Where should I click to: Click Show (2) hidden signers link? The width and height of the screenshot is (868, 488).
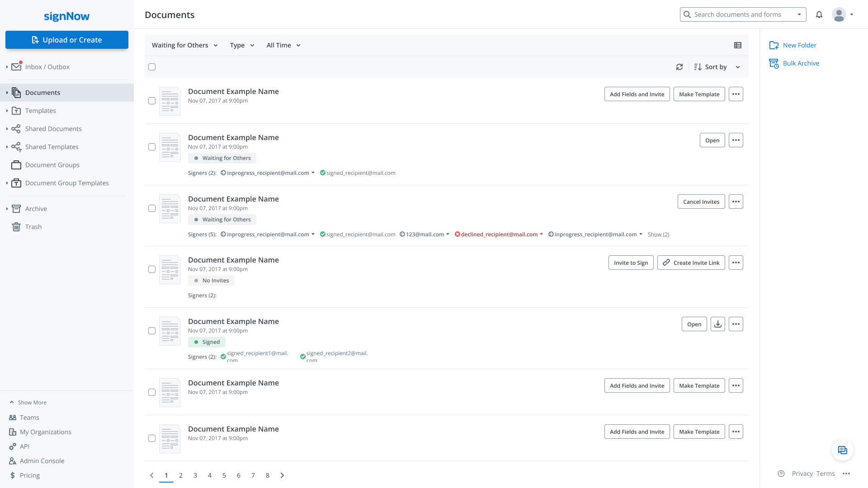(658, 235)
